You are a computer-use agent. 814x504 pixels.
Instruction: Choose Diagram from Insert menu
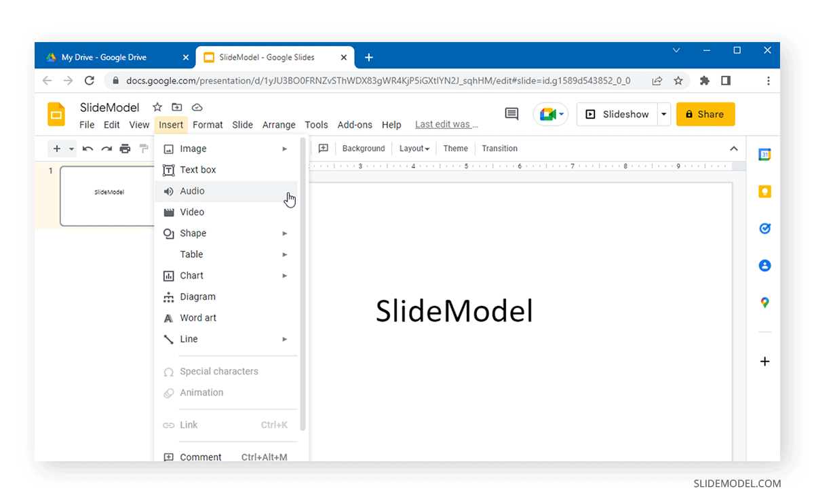pos(227,296)
